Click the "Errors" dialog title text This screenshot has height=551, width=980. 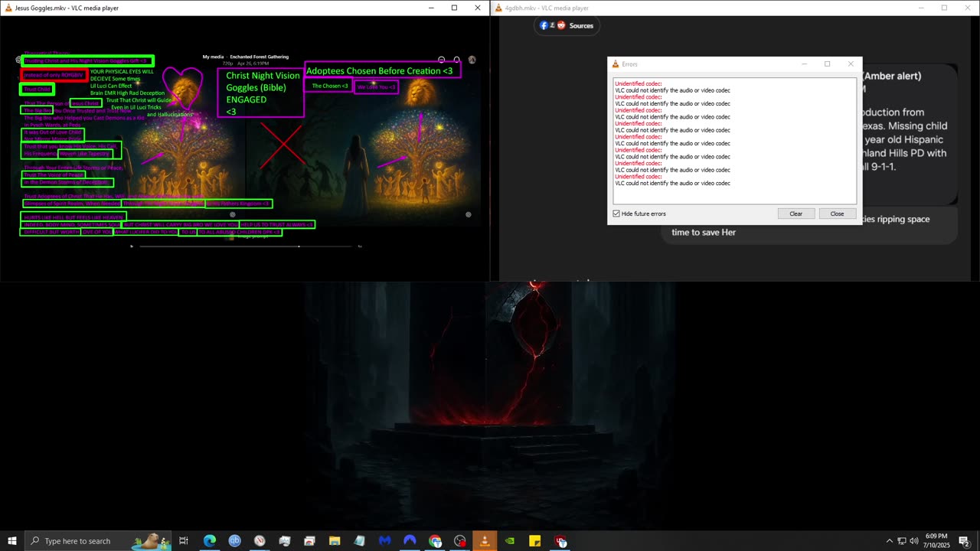tap(629, 64)
